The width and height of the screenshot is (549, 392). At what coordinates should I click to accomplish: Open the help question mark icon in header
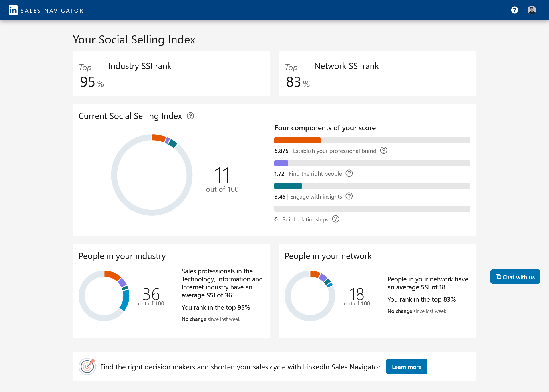click(515, 10)
